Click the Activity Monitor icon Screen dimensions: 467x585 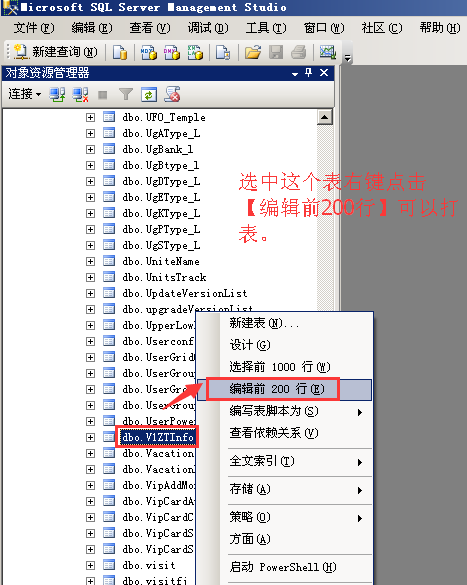click(328, 52)
